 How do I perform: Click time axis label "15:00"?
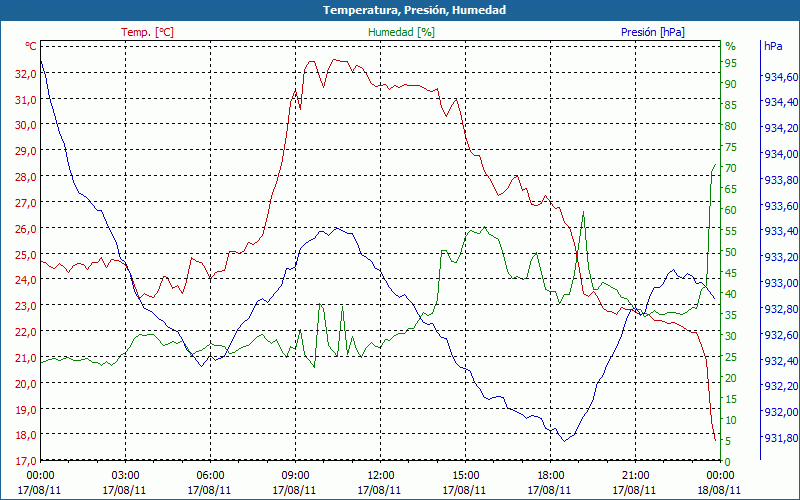pyautogui.click(x=465, y=476)
